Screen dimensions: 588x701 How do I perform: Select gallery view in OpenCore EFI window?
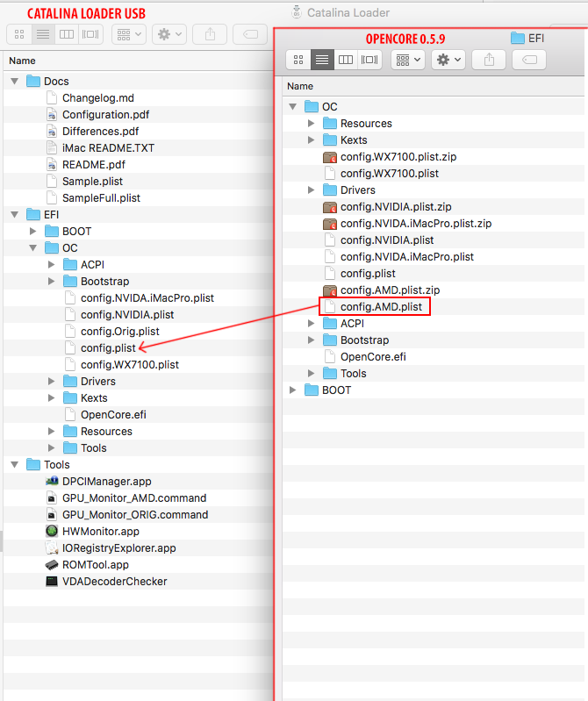pos(369,60)
